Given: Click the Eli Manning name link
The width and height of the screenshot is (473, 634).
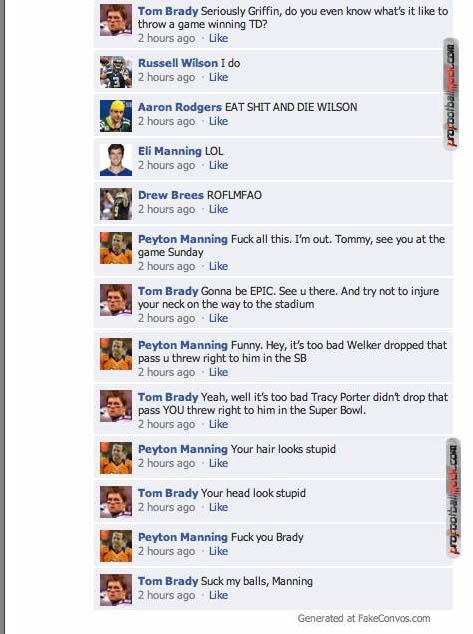Looking at the screenshot, I should 170,151.
